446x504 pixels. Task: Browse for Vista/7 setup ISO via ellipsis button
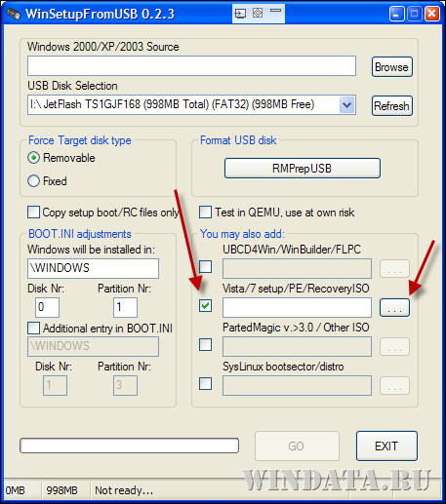pyautogui.click(x=394, y=307)
